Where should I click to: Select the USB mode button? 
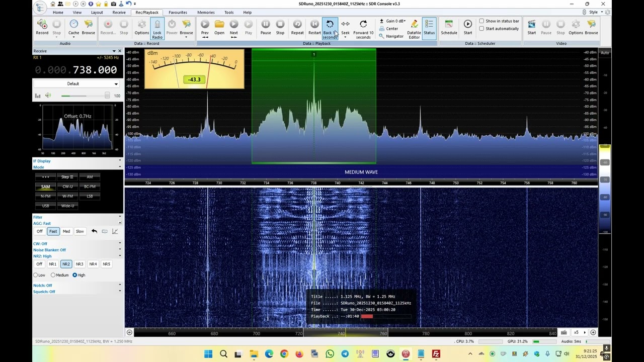point(45,206)
